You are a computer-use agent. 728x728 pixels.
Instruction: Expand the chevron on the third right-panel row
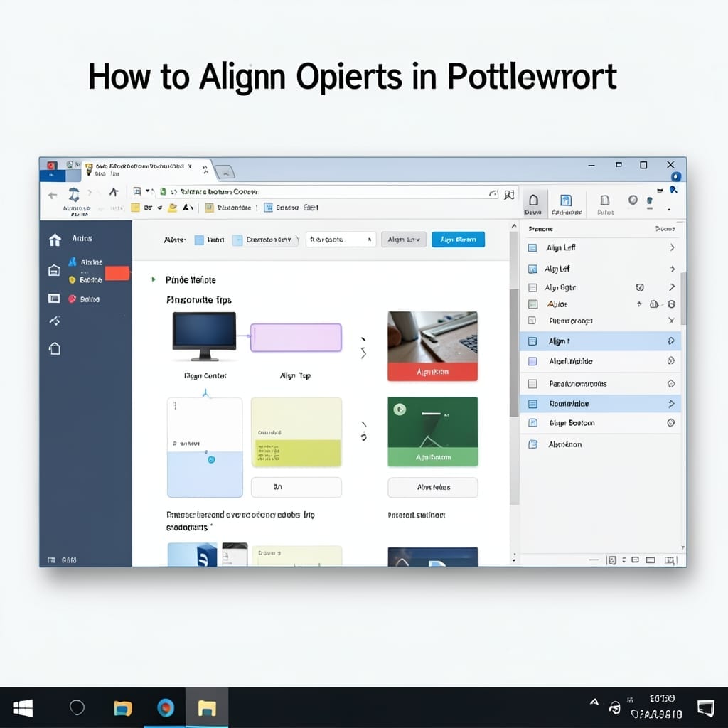pos(672,287)
